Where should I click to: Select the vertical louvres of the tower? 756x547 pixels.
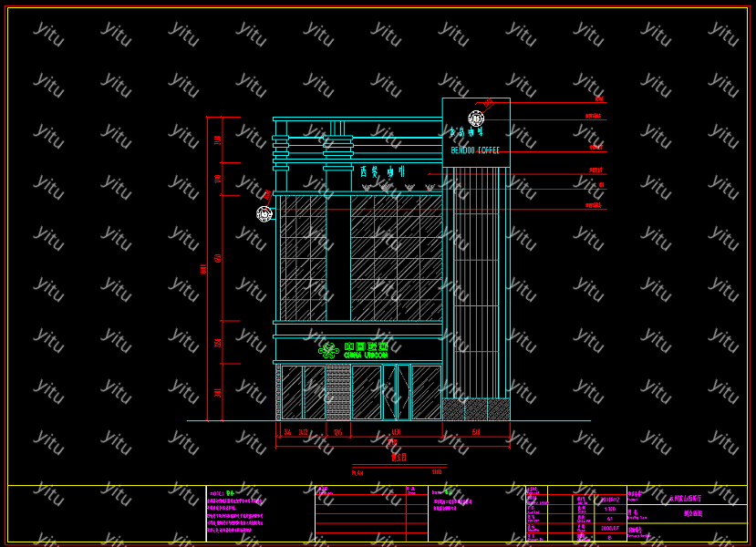tap(476, 283)
